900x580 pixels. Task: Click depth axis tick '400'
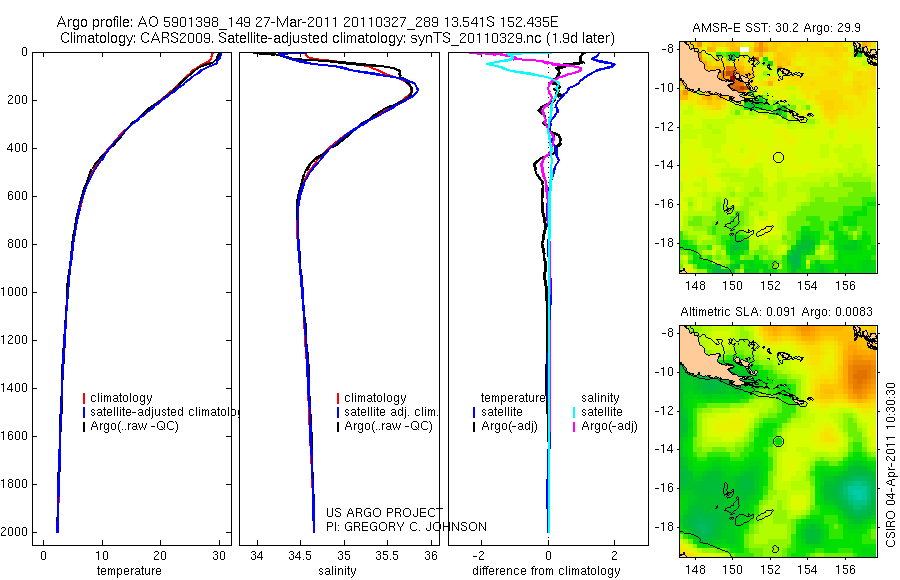(16, 148)
